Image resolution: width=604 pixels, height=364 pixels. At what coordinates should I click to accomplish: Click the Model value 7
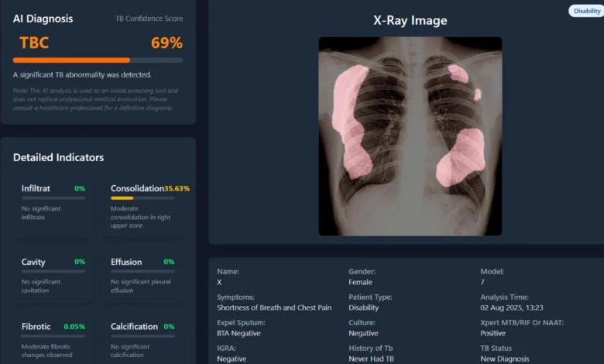pyautogui.click(x=482, y=283)
